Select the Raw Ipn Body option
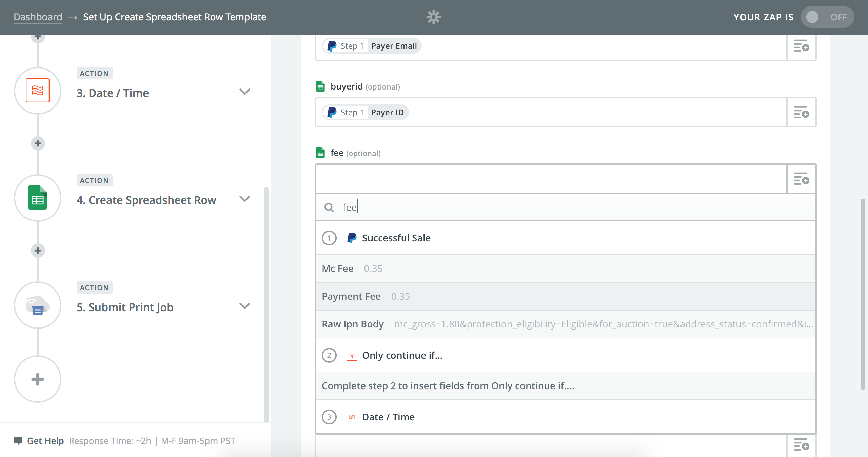The image size is (868, 457). pyautogui.click(x=566, y=324)
